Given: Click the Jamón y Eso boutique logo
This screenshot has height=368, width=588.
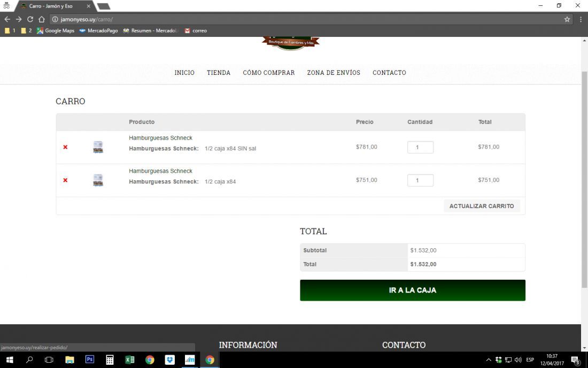Looking at the screenshot, I should coord(291,43).
